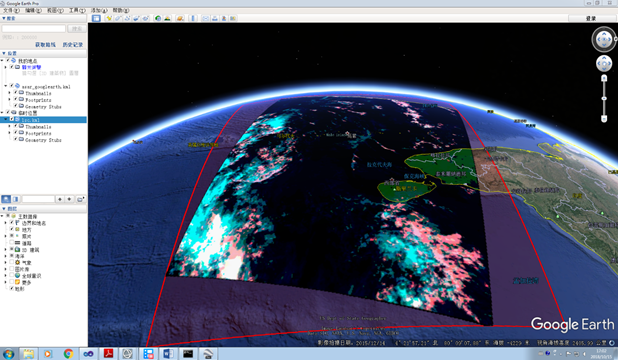The height and width of the screenshot is (360, 618).
Task: Expand the 3D 建筑 layer node
Action: (x=6, y=249)
